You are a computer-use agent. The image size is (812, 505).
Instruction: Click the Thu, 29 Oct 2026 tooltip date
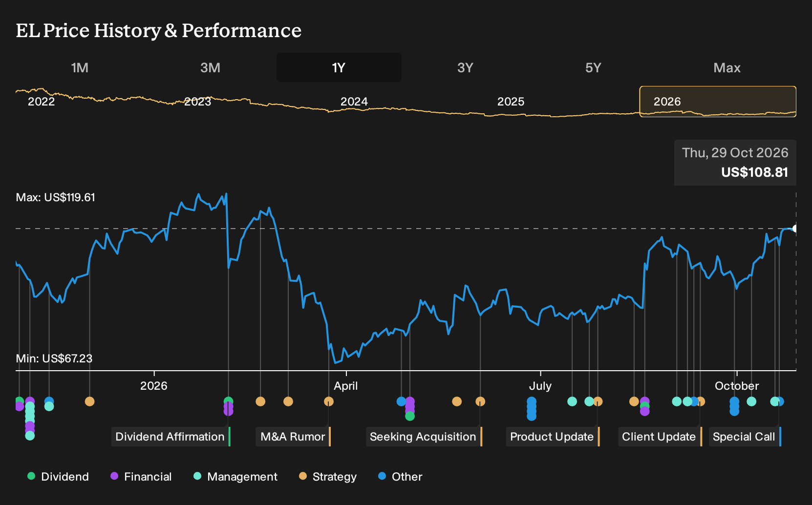735,153
